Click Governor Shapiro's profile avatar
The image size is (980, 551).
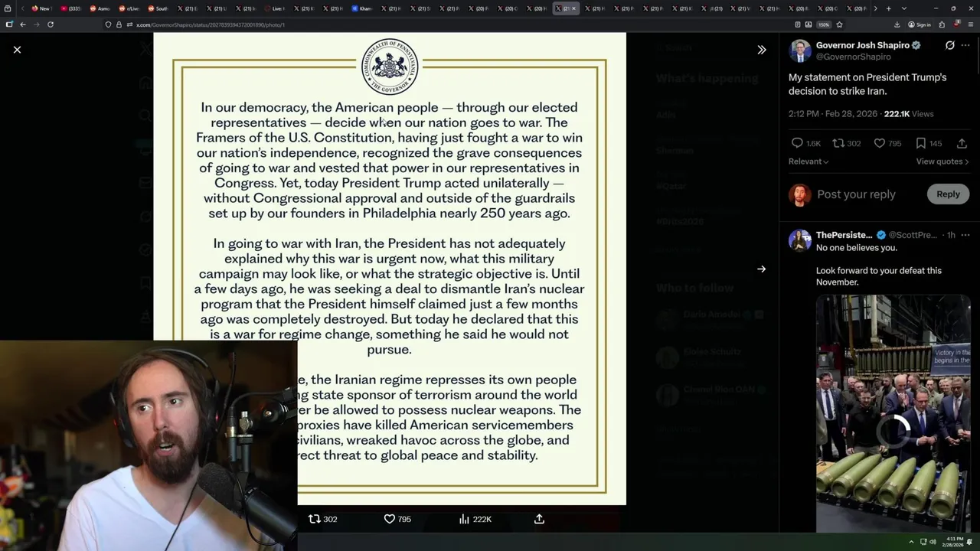tap(800, 51)
